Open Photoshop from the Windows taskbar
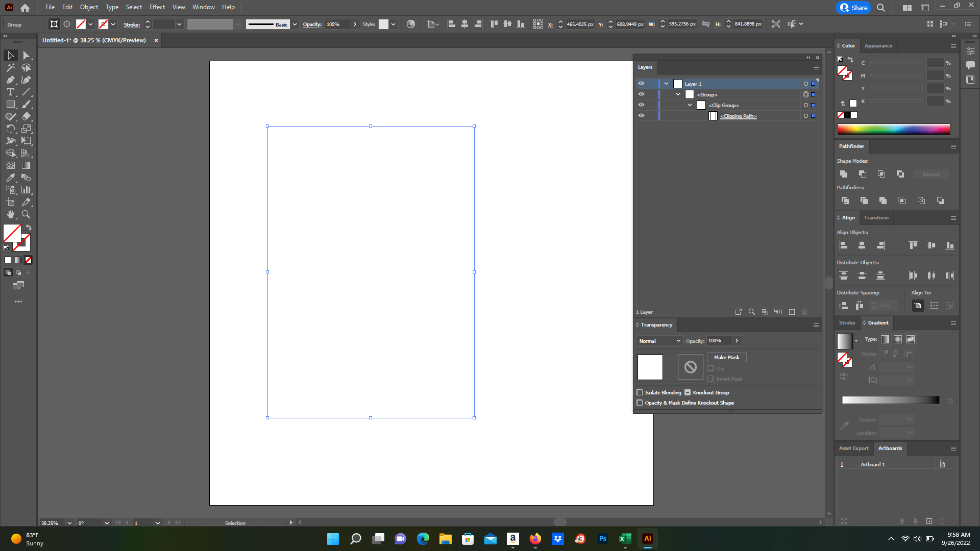Image resolution: width=980 pixels, height=551 pixels. click(602, 539)
